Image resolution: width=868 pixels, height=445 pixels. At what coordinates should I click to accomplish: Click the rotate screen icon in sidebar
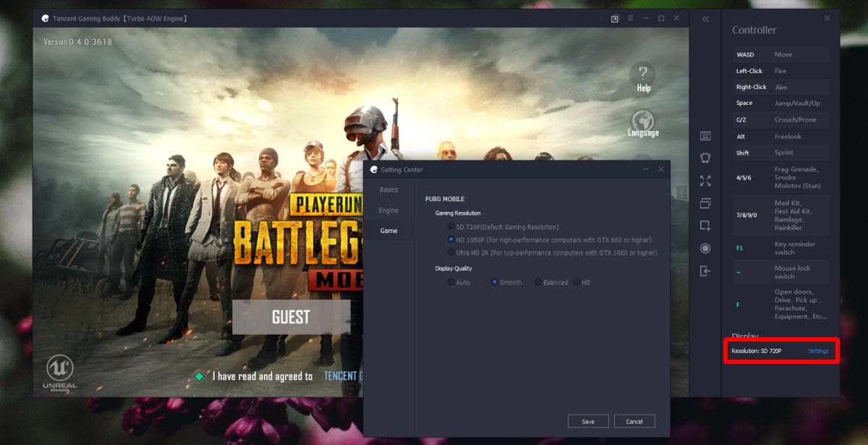pos(705,158)
